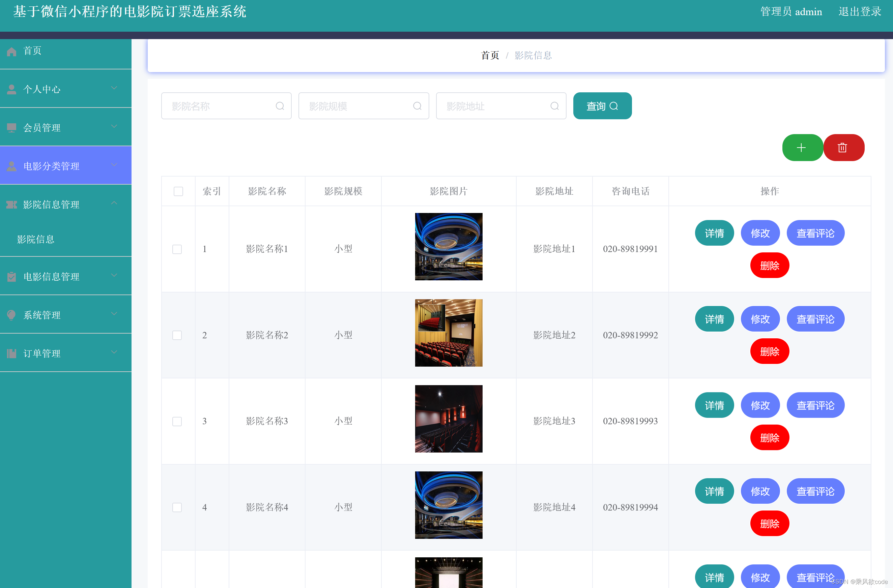893x588 pixels.
Task: Toggle the select-all header checkbox
Action: point(178,191)
